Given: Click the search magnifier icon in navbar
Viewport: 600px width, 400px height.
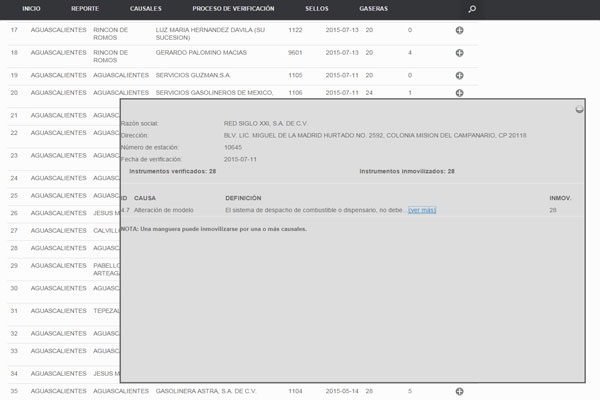Looking at the screenshot, I should pyautogui.click(x=472, y=9).
